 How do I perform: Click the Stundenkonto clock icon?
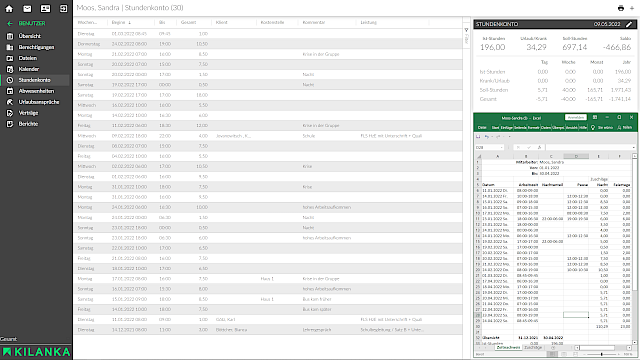(x=10, y=80)
